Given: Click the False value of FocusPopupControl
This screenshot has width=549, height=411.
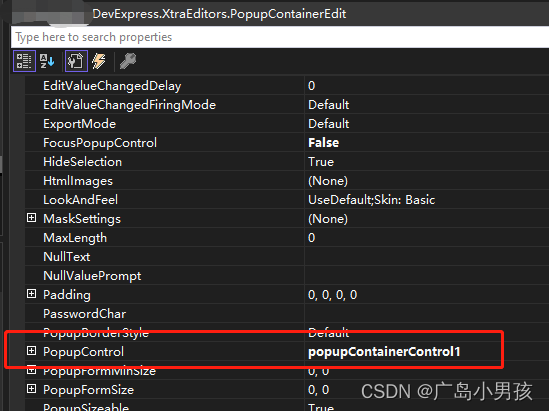Looking at the screenshot, I should [323, 143].
